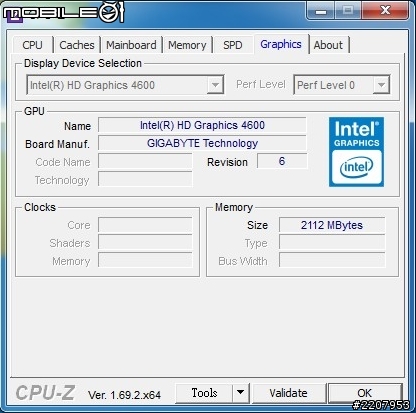The height and width of the screenshot is (413, 416).
Task: Click the Bus Width field
Action: 332,261
